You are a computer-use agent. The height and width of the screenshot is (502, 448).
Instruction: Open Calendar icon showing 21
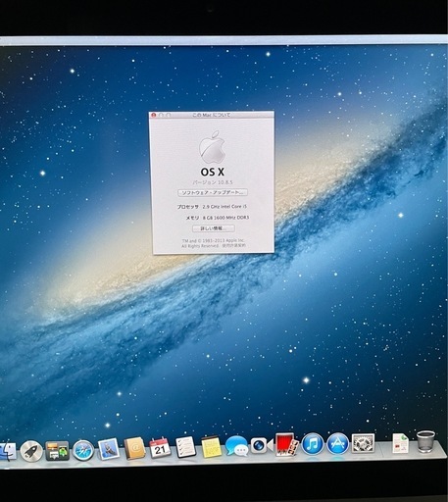(160, 448)
